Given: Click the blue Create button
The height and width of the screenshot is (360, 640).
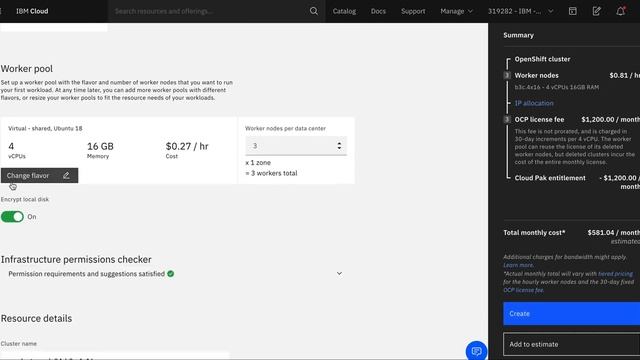Looking at the screenshot, I should click(x=571, y=313).
